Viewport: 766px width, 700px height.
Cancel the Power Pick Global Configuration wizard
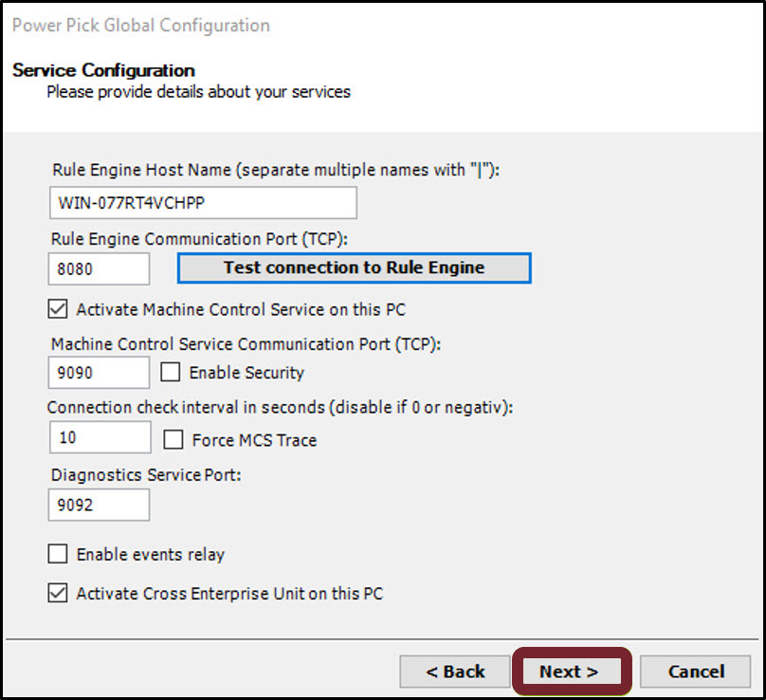[695, 671]
